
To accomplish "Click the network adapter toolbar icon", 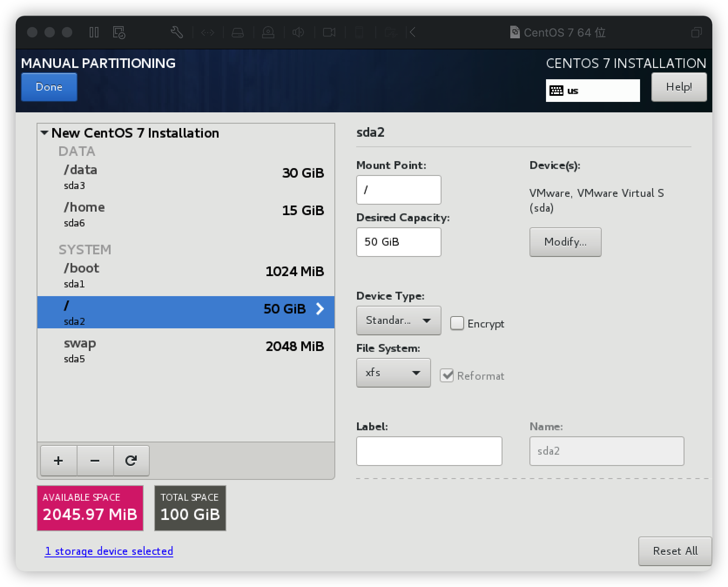I will click(x=208, y=32).
